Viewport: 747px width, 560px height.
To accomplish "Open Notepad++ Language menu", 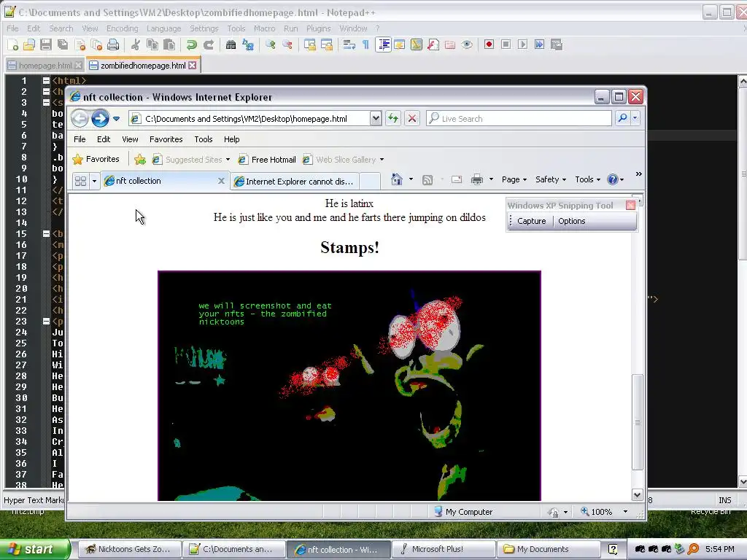I will pos(163,28).
